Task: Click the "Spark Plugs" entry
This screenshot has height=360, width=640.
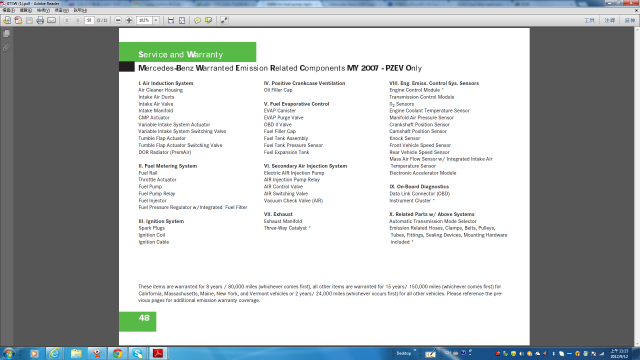Action: click(151, 228)
